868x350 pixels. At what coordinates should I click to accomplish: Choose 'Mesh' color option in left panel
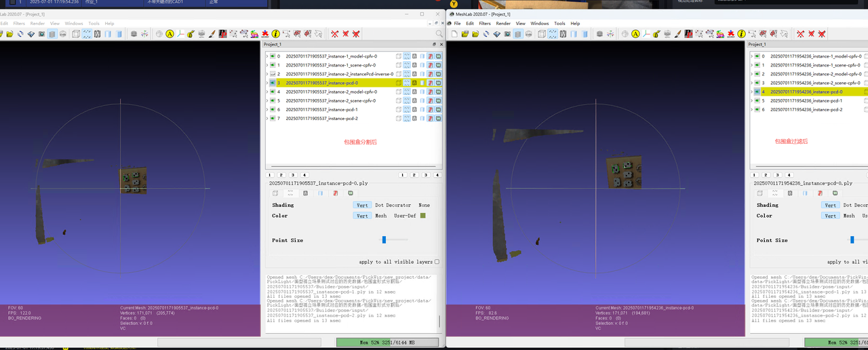pyautogui.click(x=380, y=216)
